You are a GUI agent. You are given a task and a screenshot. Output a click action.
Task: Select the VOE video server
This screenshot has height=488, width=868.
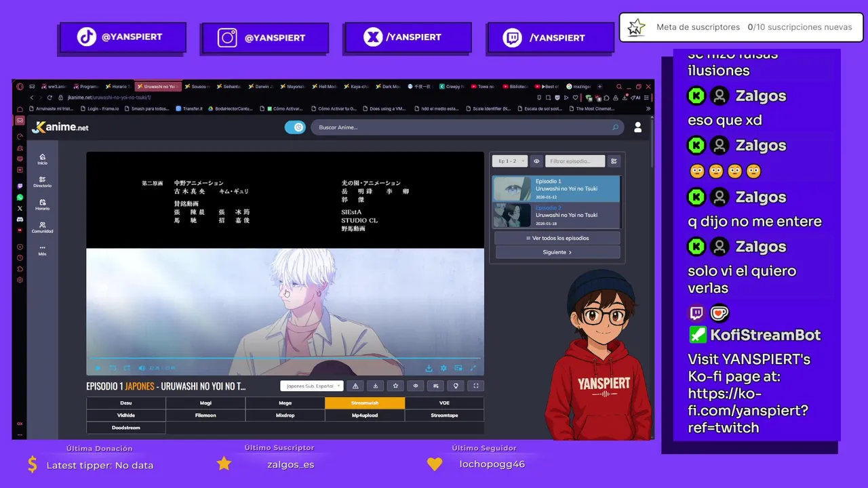pyautogui.click(x=444, y=403)
